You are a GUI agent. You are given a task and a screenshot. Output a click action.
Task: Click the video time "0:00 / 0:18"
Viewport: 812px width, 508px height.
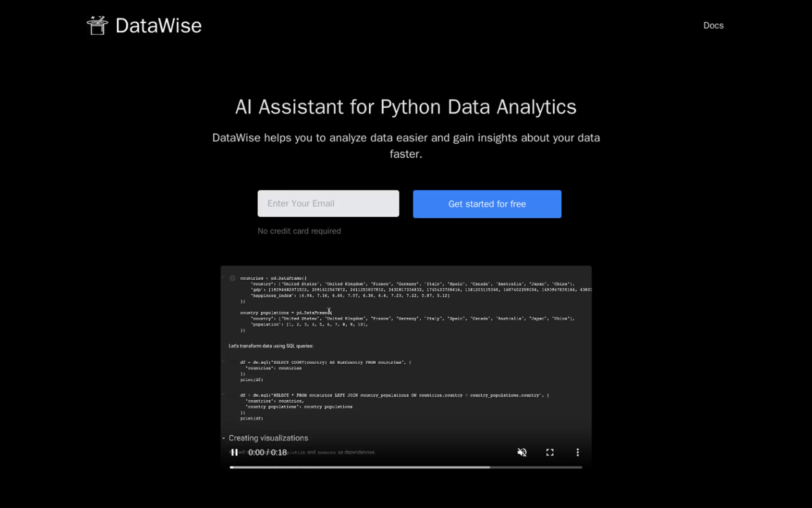[x=268, y=453]
